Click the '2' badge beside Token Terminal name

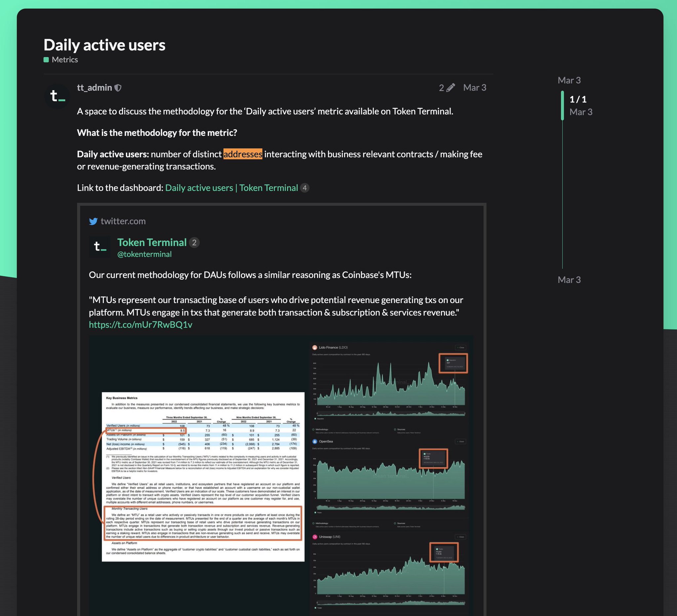[195, 242]
